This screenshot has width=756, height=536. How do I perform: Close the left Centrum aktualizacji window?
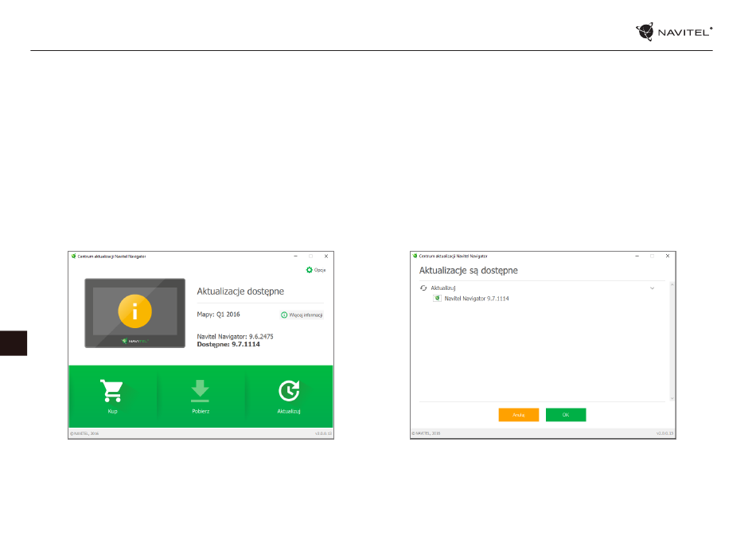(326, 256)
